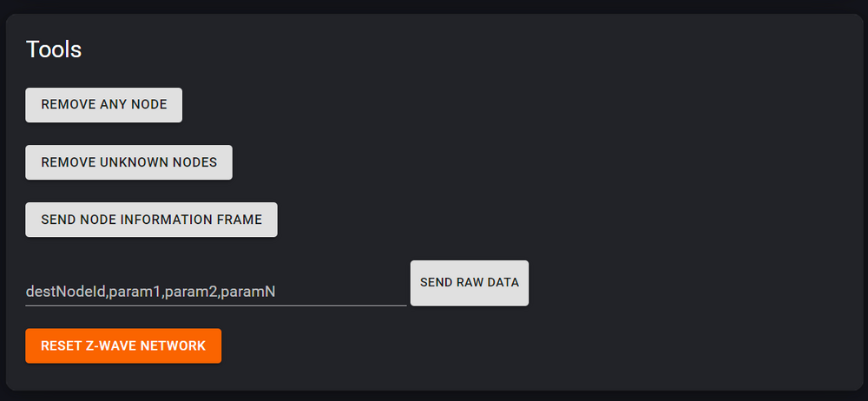Click the Tools card title text
The width and height of the screenshot is (868, 401).
(54, 49)
